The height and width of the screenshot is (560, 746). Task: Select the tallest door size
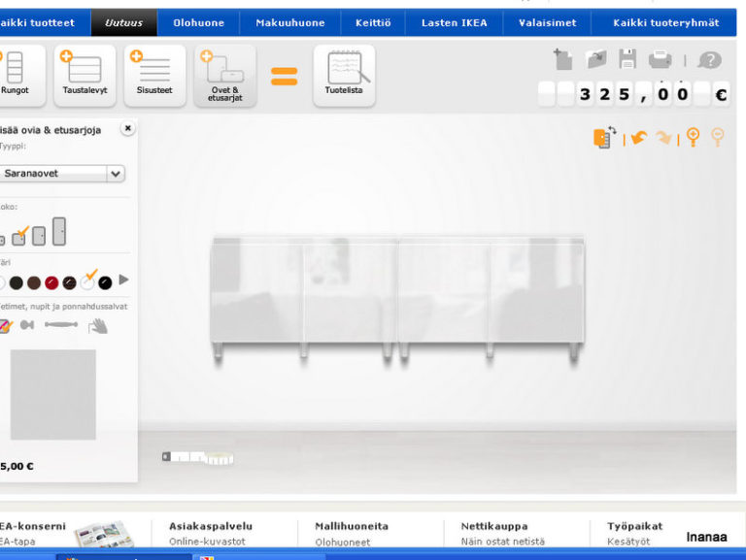pyautogui.click(x=59, y=232)
